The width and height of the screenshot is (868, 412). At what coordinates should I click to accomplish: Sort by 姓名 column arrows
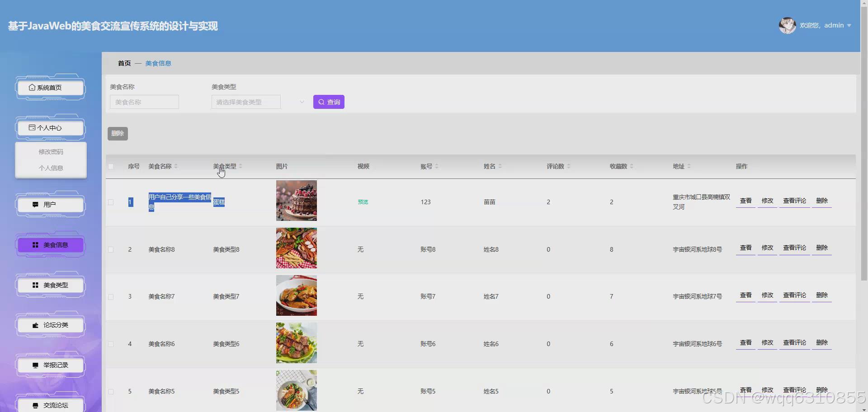pyautogui.click(x=500, y=166)
